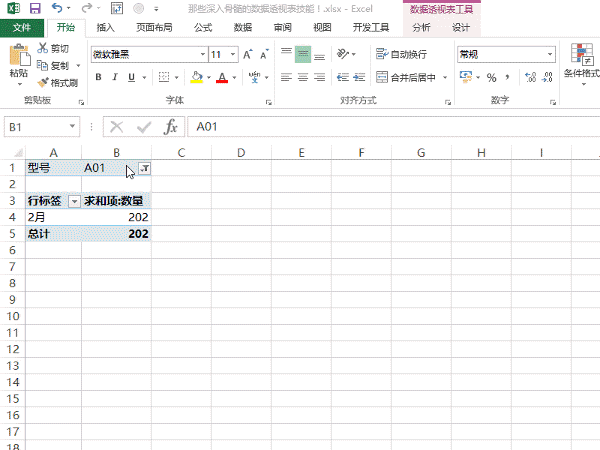
Task: Switch to the 插入 (Insert) tab
Action: (106, 28)
